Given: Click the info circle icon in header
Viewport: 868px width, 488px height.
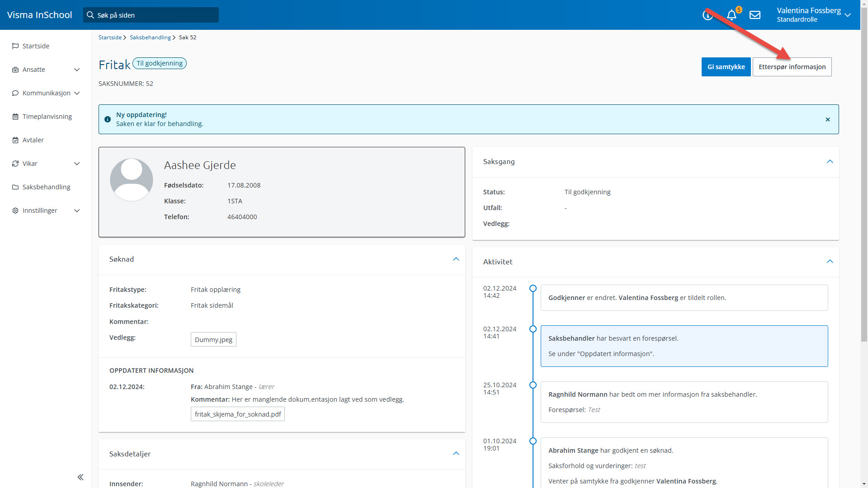Looking at the screenshot, I should [708, 16].
